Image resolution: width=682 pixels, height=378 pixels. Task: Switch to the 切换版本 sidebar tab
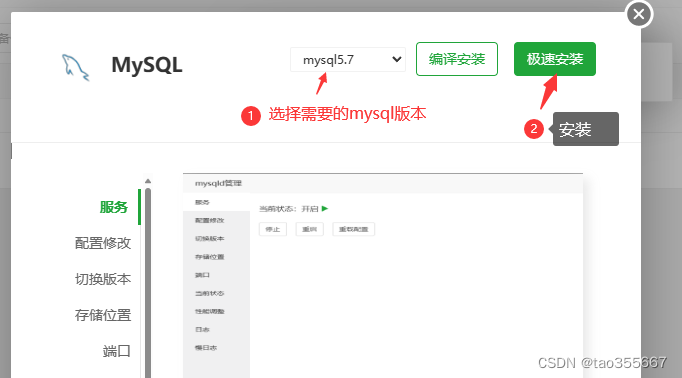(103, 279)
